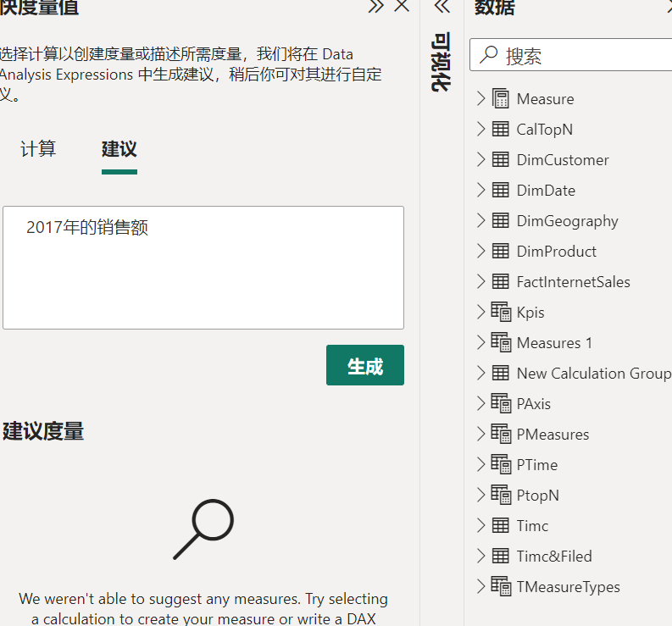Click the DimCustomer table icon
This screenshot has height=626, width=672.
(x=501, y=159)
